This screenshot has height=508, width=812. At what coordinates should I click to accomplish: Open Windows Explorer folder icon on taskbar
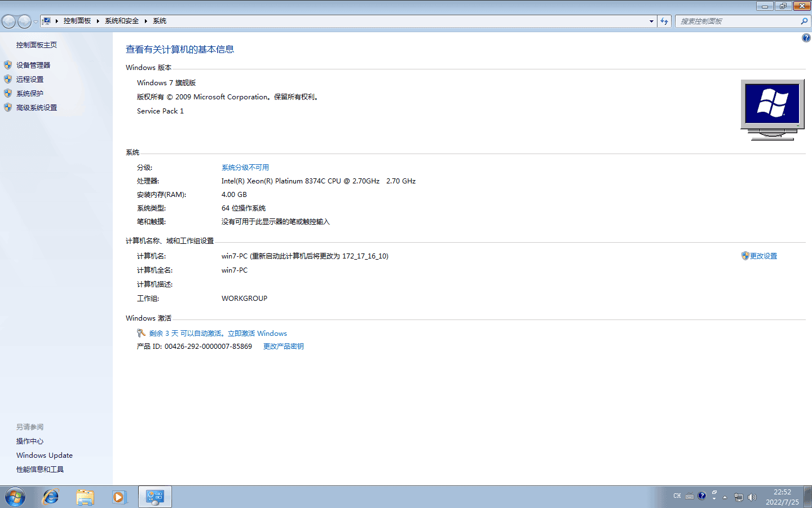(85, 497)
